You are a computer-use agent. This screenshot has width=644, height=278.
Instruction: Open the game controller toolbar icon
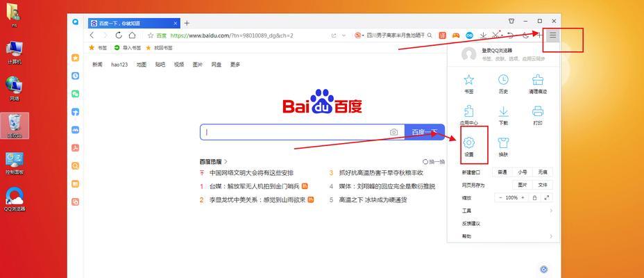(456, 35)
